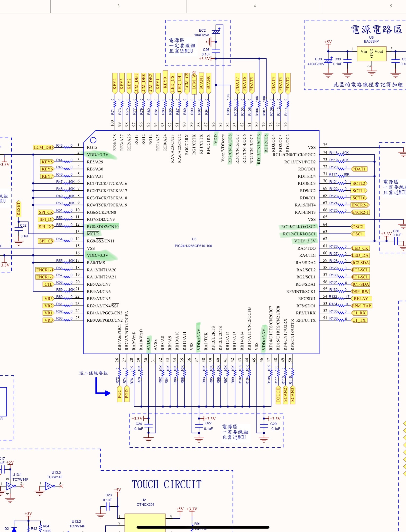Tap the ENCR1-2 net label
This screenshot has height=532, width=406.
(45, 277)
